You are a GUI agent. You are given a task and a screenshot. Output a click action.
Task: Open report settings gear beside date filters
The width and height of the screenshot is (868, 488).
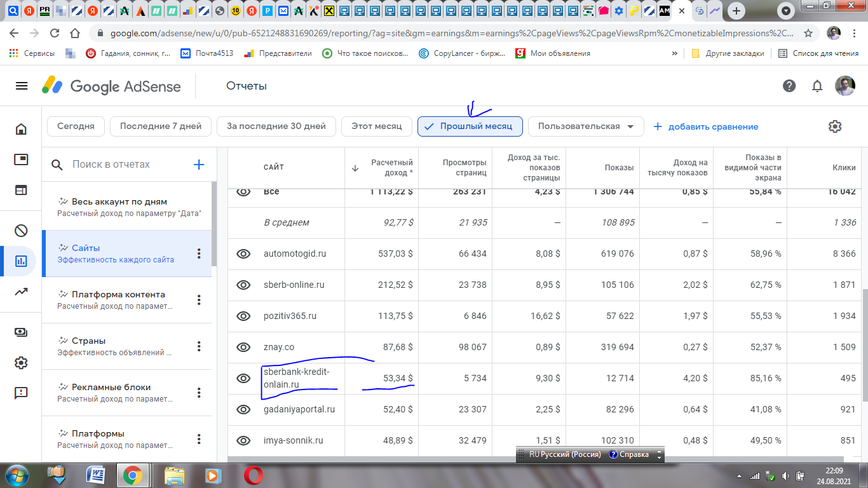(x=835, y=126)
